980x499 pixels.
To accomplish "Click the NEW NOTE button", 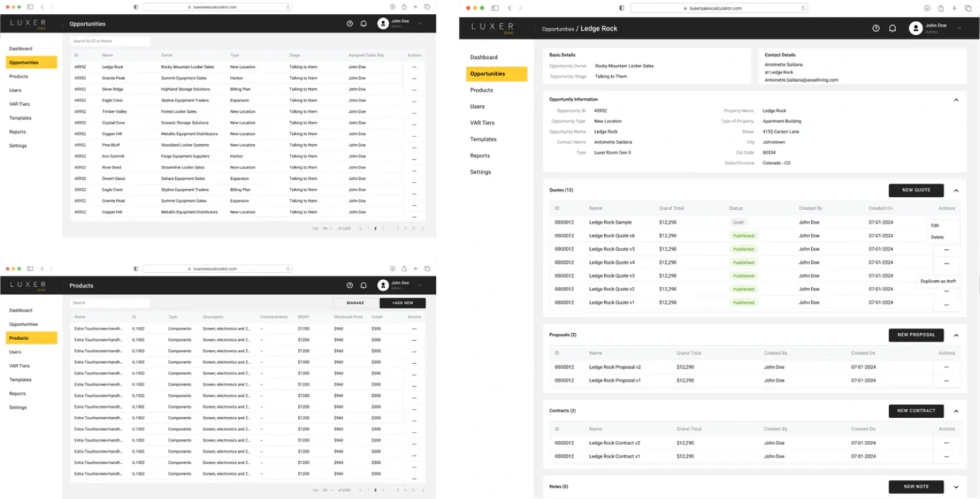I will point(916,486).
